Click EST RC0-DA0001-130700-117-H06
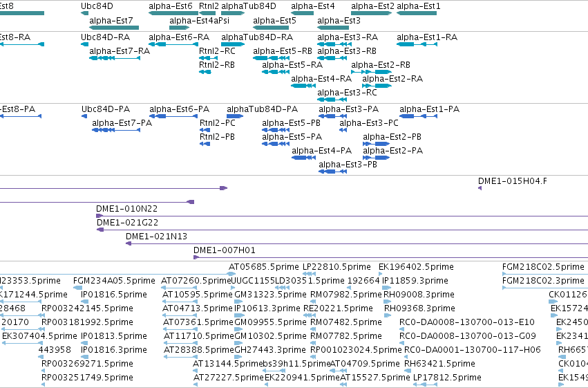This screenshot has height=388, width=588. [473, 351]
